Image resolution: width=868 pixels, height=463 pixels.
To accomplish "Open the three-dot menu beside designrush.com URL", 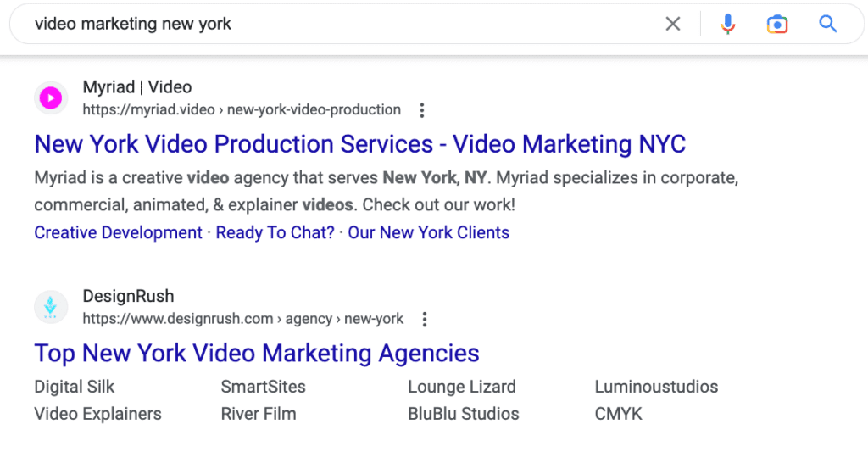I will coord(425,319).
